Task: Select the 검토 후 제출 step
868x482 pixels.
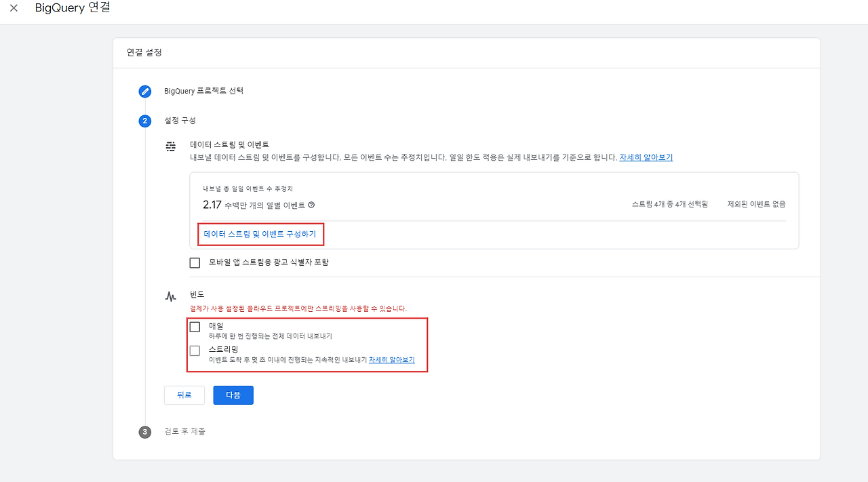Action: pos(184,431)
